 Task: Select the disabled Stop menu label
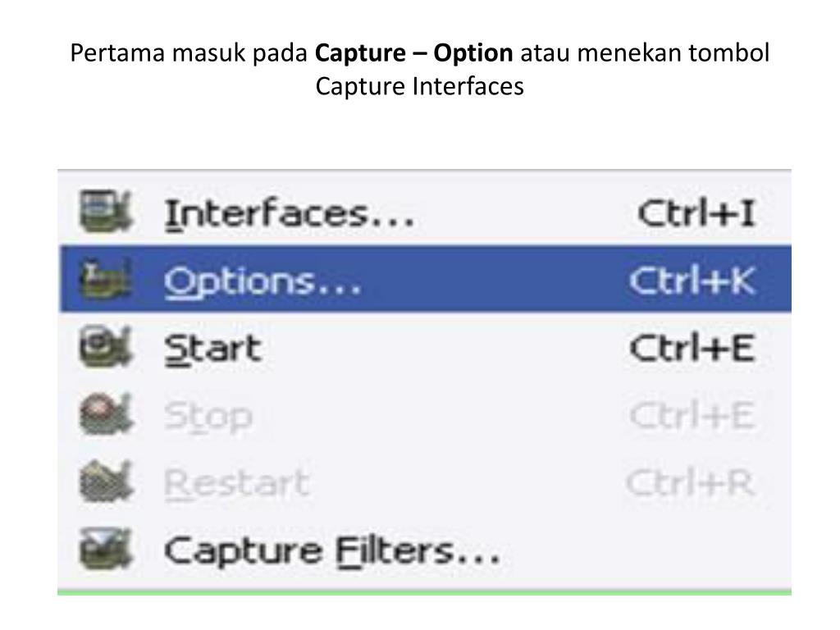click(208, 417)
